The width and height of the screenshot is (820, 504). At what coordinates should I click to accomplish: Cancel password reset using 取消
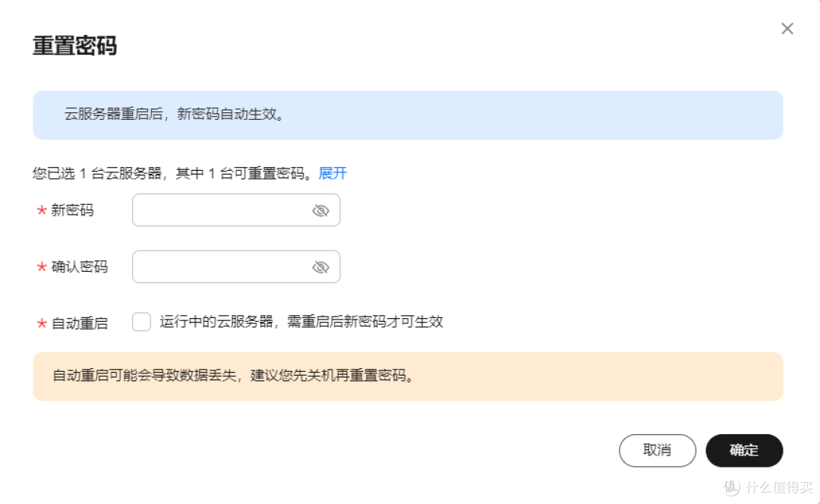658,450
